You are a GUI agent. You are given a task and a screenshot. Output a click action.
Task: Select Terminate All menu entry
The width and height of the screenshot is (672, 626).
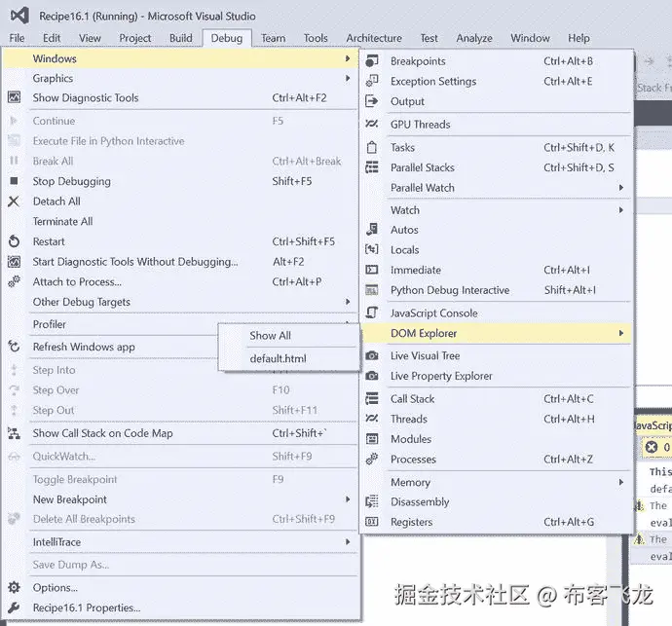point(180,221)
